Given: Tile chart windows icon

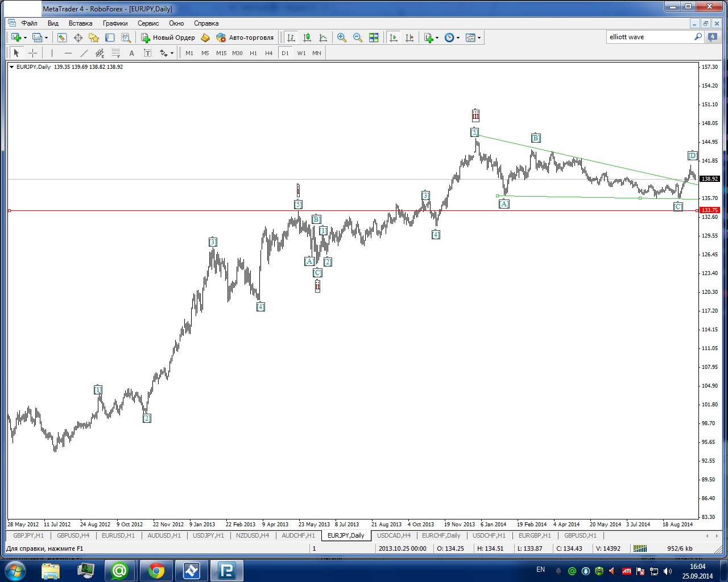Looking at the screenshot, I should tap(374, 38).
